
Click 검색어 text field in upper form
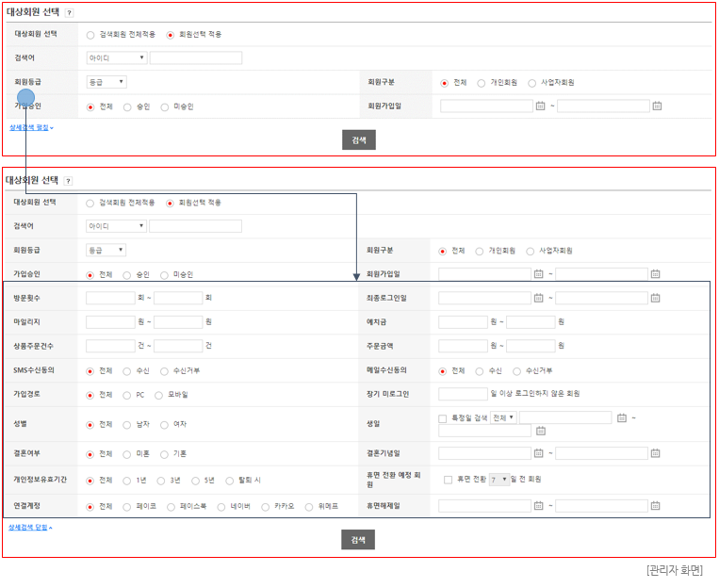coord(196,57)
